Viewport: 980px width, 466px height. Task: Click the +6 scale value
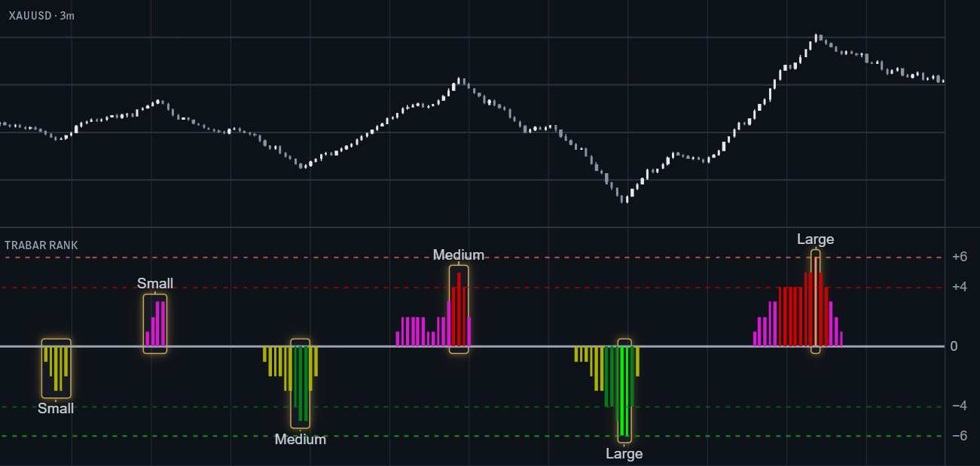coord(959,257)
